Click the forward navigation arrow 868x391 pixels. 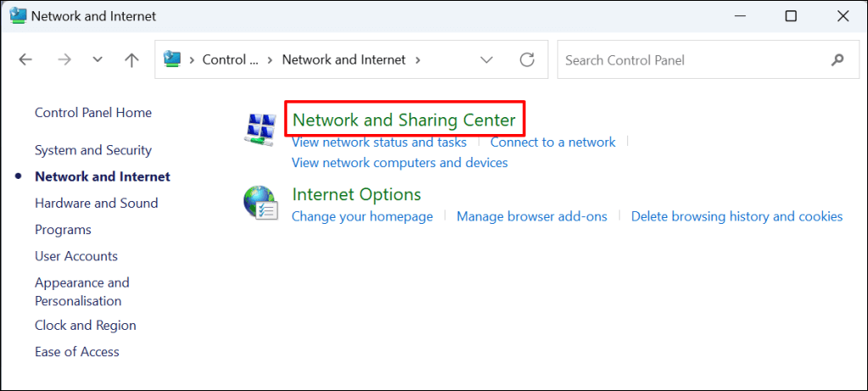tap(65, 60)
